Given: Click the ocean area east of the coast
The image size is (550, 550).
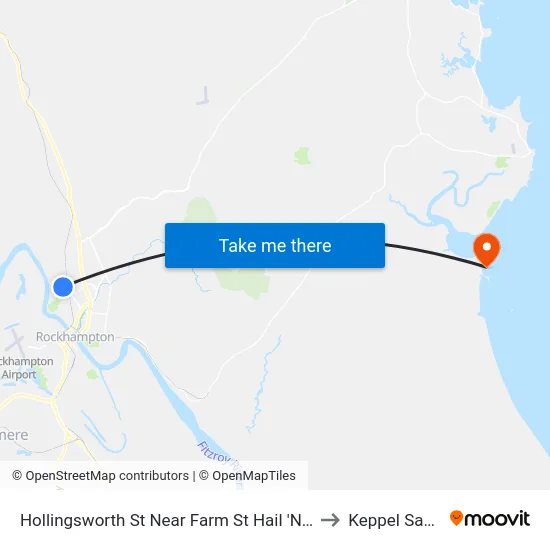Looking at the screenshot, I should pyautogui.click(x=523, y=316).
